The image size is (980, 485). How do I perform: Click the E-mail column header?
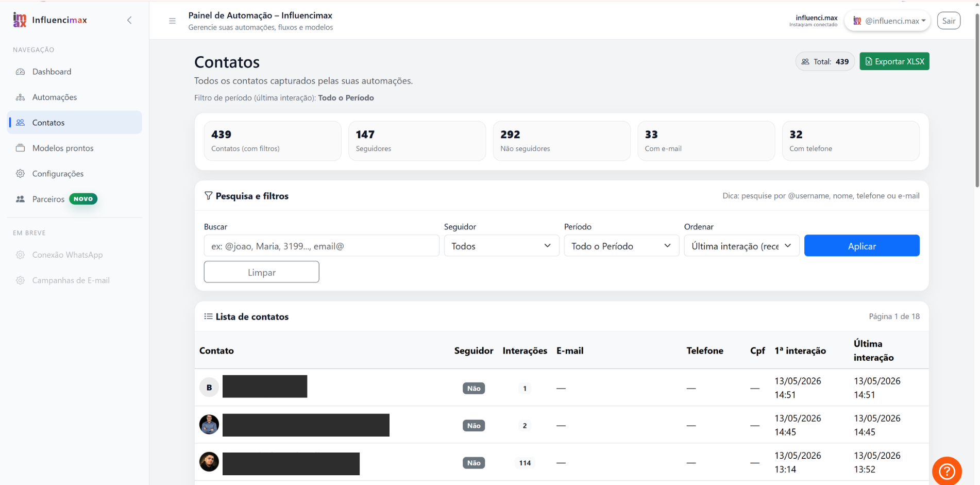(570, 350)
